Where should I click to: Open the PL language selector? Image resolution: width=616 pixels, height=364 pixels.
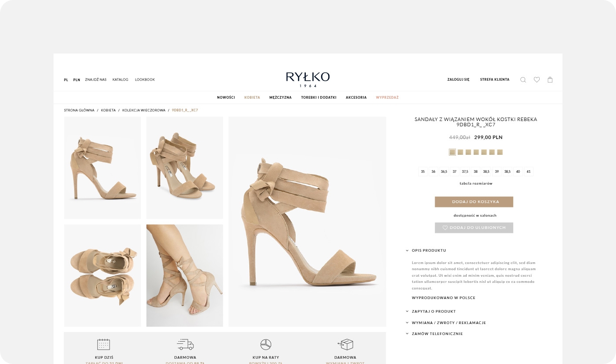click(x=66, y=80)
